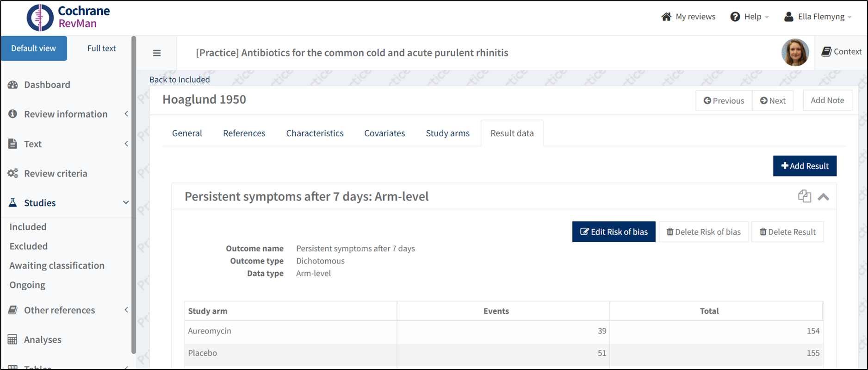Viewport: 868px width, 370px height.
Task: Open the Context panel
Action: [841, 52]
